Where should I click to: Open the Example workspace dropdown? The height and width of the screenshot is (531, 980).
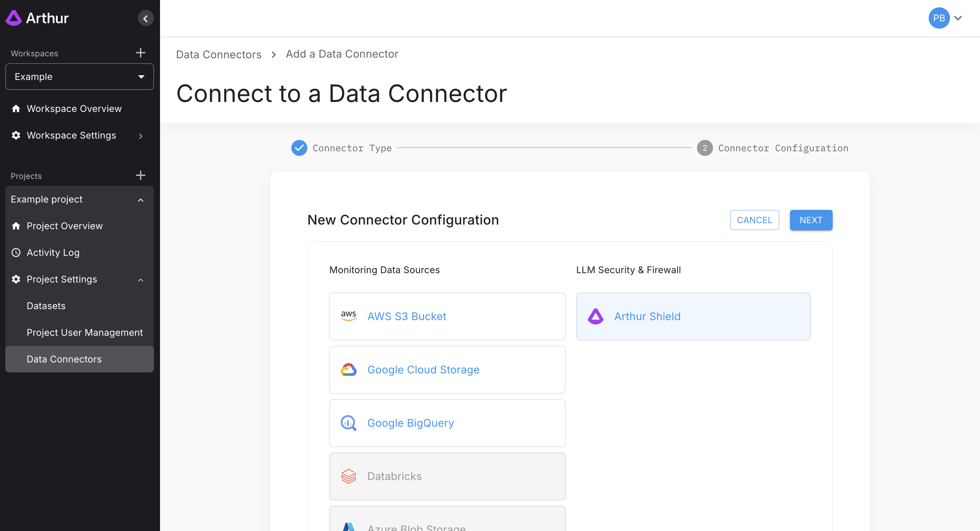pyautogui.click(x=80, y=76)
